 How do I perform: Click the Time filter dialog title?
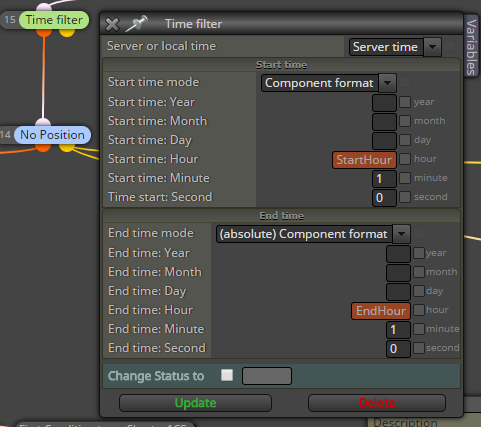point(193,24)
